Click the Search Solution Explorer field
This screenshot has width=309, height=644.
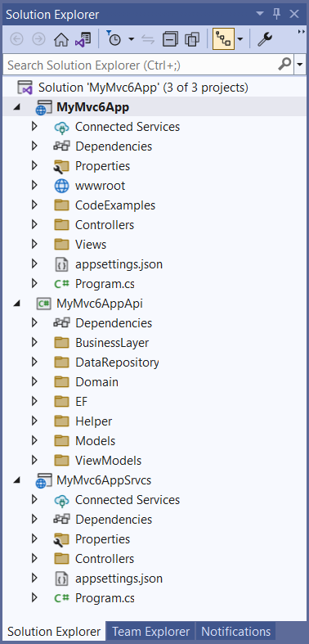[140, 65]
